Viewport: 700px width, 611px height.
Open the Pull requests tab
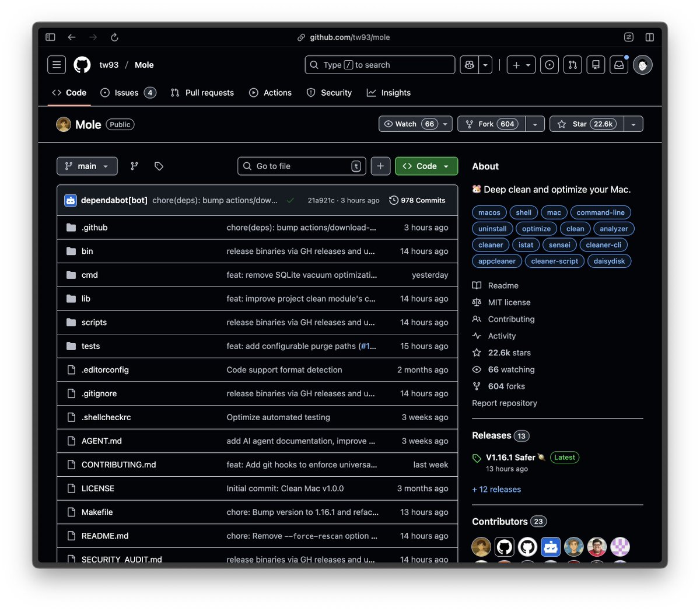[202, 93]
